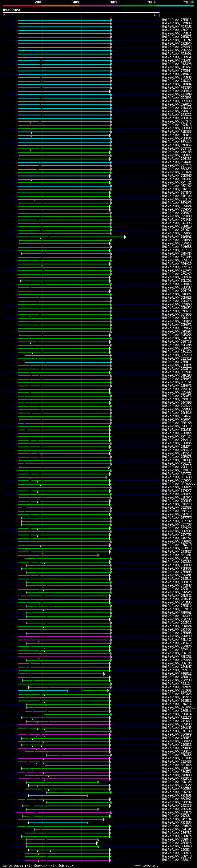
Task: Select the UniRef100_Q5GMM9 label
Action: tap(177, 501)
